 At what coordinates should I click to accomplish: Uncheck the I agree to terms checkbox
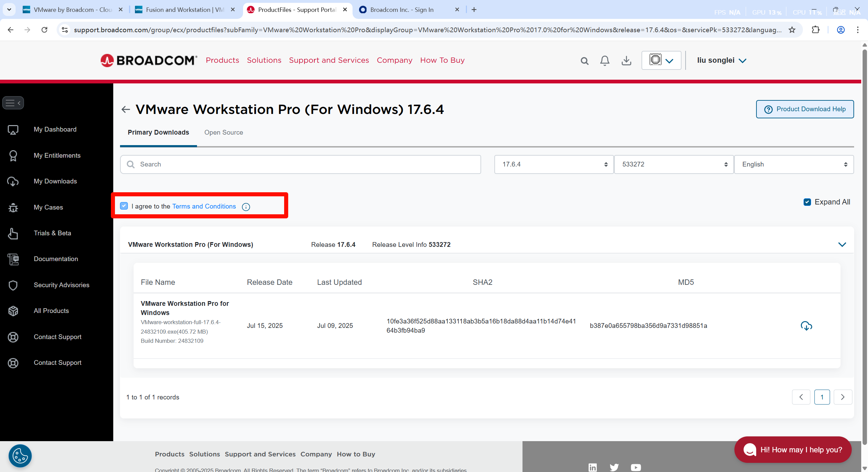click(x=124, y=206)
